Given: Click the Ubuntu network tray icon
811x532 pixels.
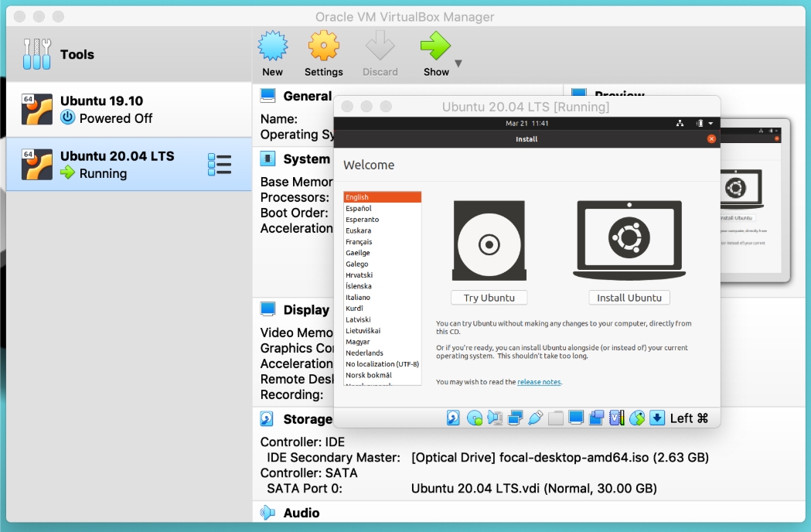Looking at the screenshot, I should coord(680,123).
